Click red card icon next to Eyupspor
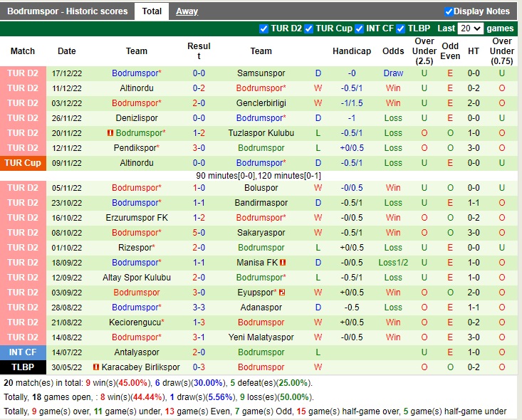The width and height of the screenshot is (522, 420). (x=282, y=293)
